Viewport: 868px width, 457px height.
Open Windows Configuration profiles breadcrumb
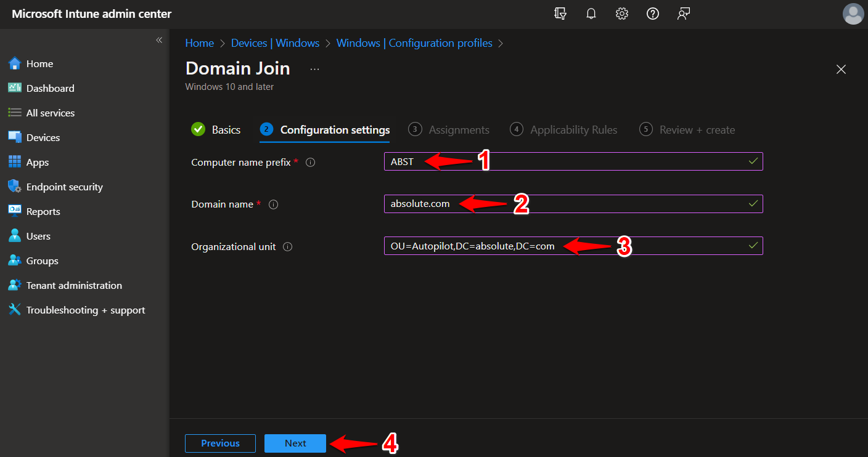[x=414, y=42]
